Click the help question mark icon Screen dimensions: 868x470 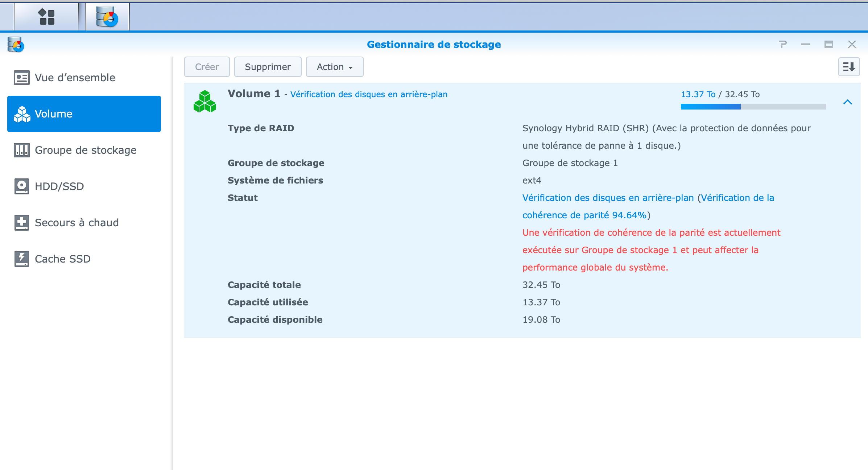[x=782, y=44]
